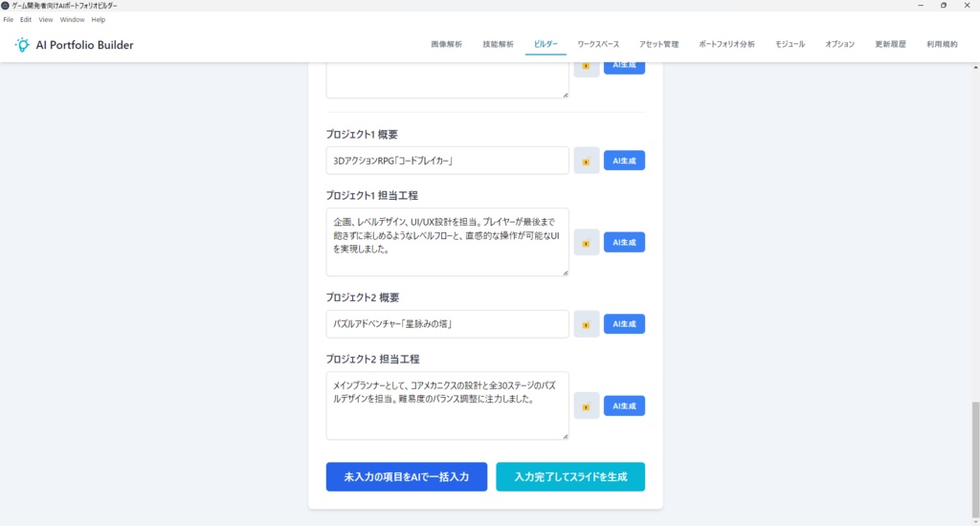The height and width of the screenshot is (526, 980).
Task: Click the app icon in title bar
Action: (x=5, y=5)
